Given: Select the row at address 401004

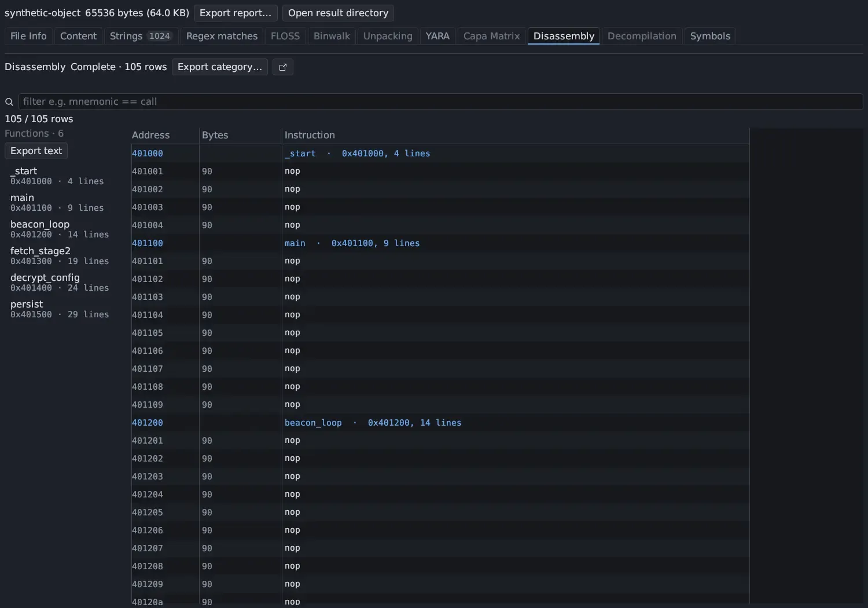Looking at the screenshot, I should 440,225.
